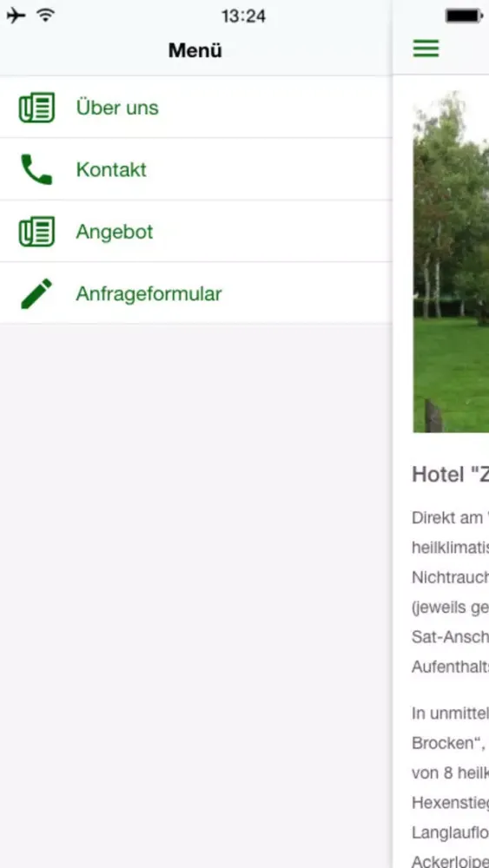Image resolution: width=489 pixels, height=868 pixels.
Task: Tap the Menü header title
Action: point(195,50)
